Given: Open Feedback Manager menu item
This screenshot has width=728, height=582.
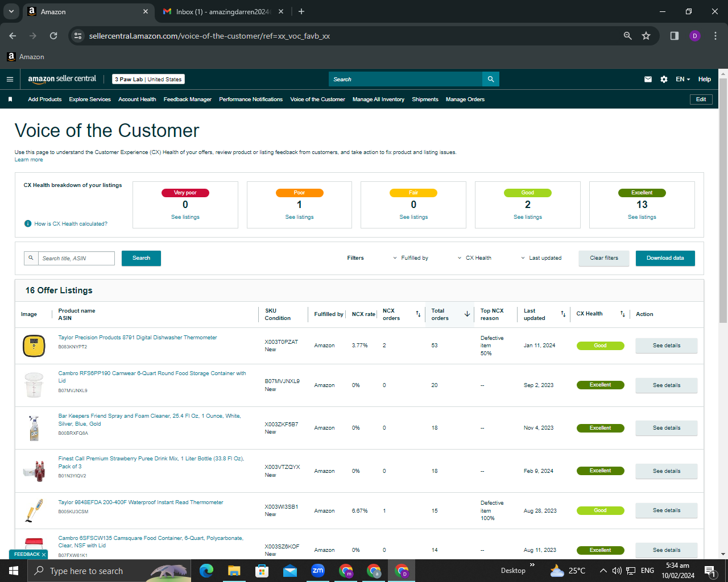Looking at the screenshot, I should (x=188, y=99).
